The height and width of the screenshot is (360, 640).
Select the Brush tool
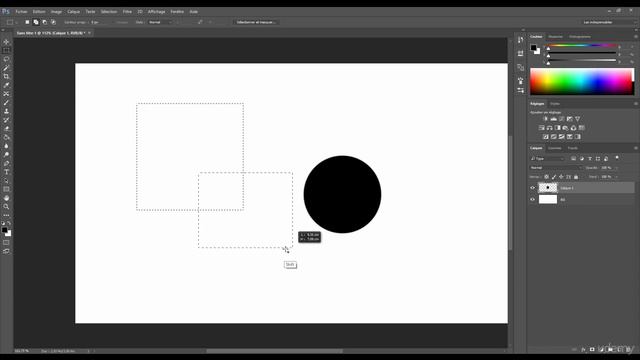tap(6, 102)
